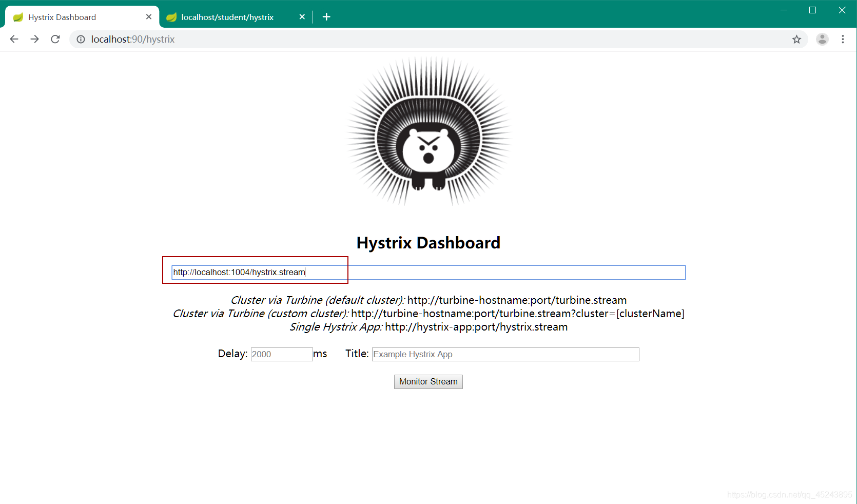Image resolution: width=857 pixels, height=504 pixels.
Task: Close the localhost/student/hystrix tab
Action: pyautogui.click(x=302, y=17)
